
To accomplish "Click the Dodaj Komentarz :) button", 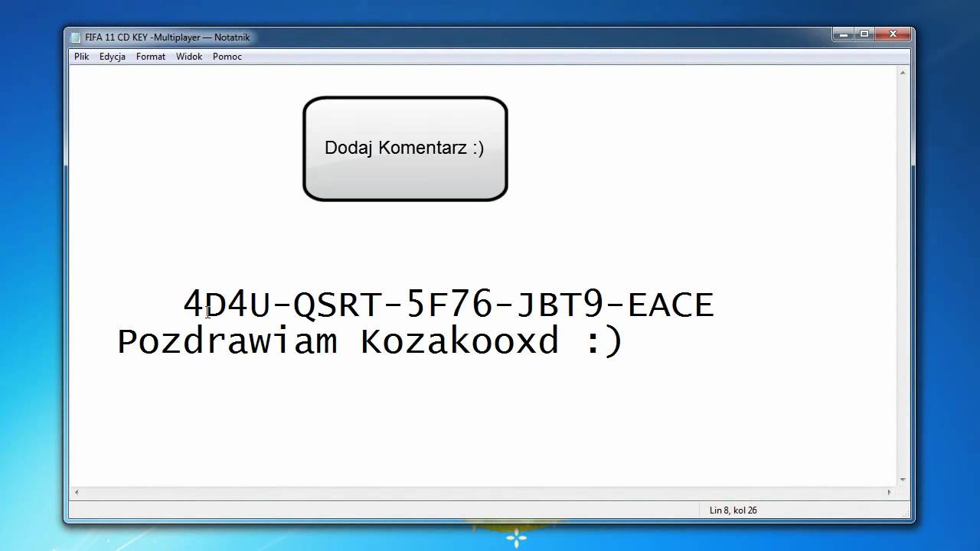I will [405, 148].
